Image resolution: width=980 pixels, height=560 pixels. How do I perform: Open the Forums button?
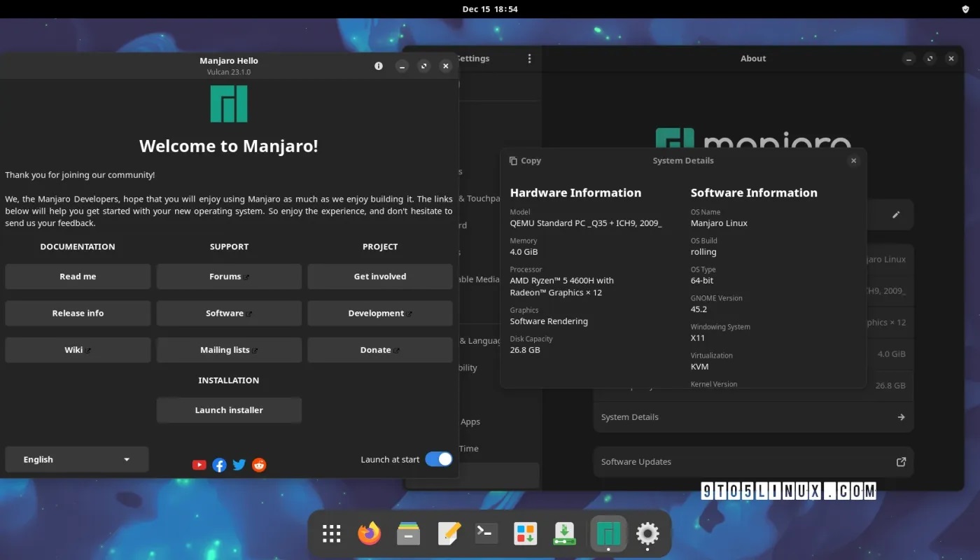click(229, 276)
